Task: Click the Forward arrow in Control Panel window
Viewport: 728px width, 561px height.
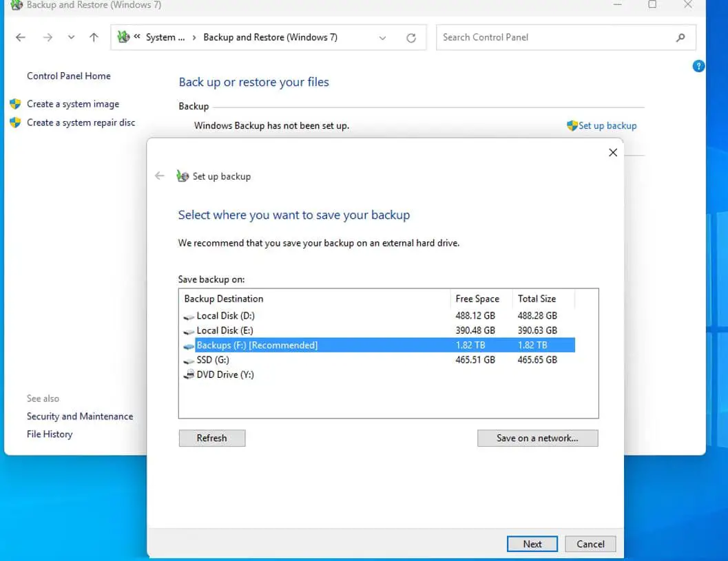Action: click(48, 38)
